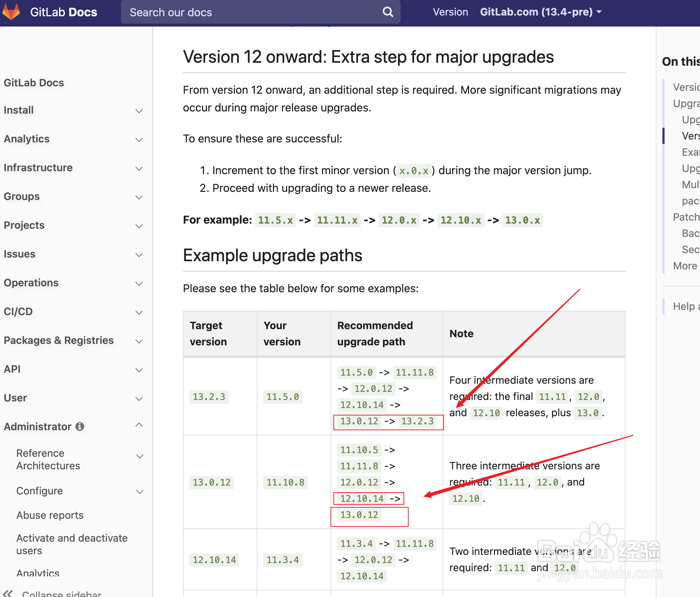
Task: Expand the CI/CD section chevron
Action: click(139, 312)
